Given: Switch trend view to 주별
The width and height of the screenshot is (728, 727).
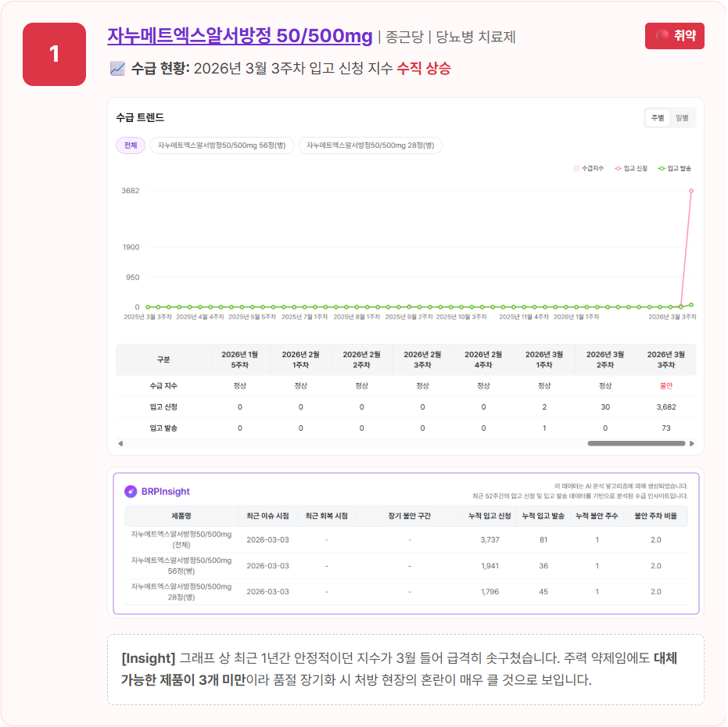Looking at the screenshot, I should 656,118.
